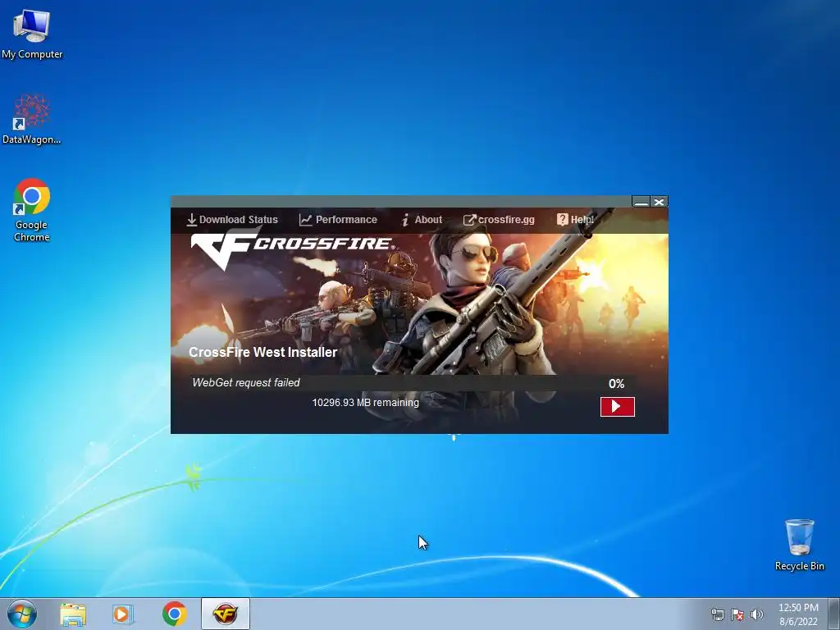
Task: Click the Show Desktop strip on taskbar
Action: [x=834, y=614]
